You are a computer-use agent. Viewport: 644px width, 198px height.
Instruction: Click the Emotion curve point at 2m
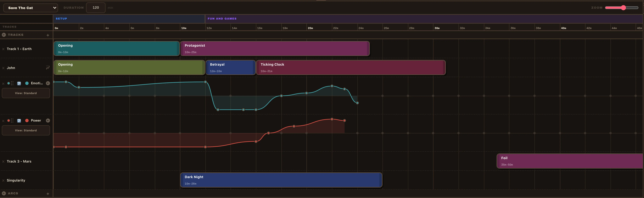pos(79,87)
